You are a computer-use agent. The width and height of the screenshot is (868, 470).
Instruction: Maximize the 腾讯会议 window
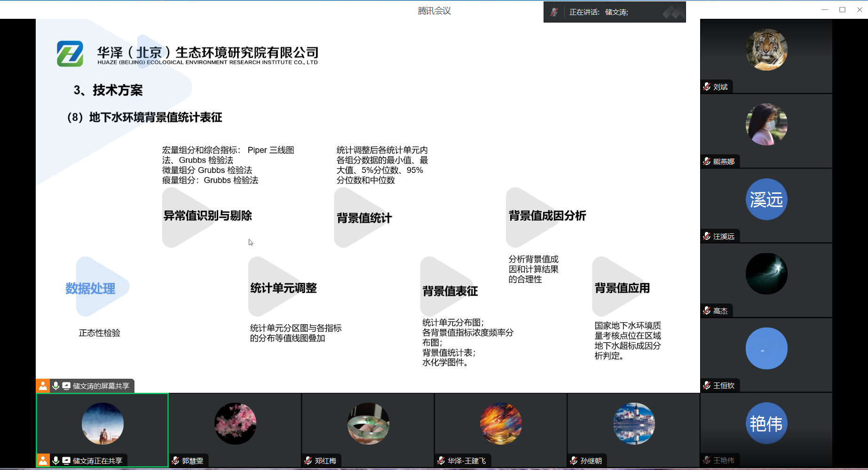click(x=842, y=9)
